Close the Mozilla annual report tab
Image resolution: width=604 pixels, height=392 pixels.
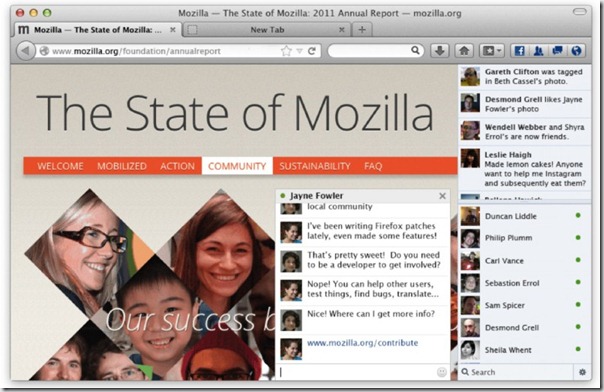[173, 30]
